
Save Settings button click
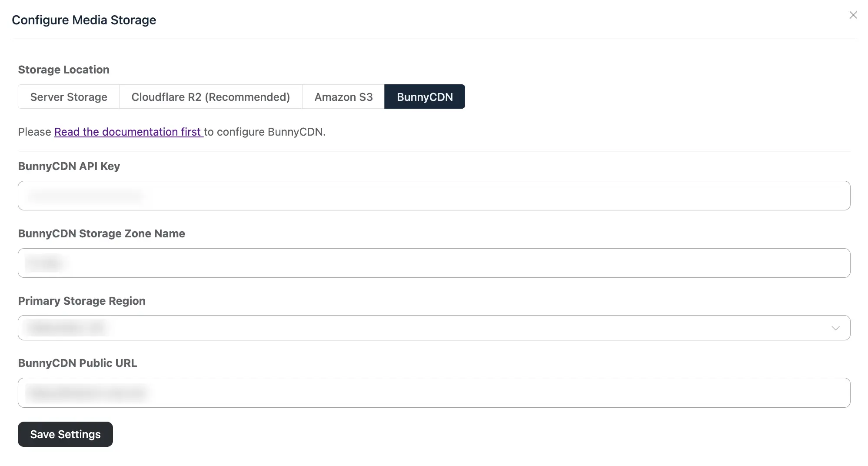65,434
